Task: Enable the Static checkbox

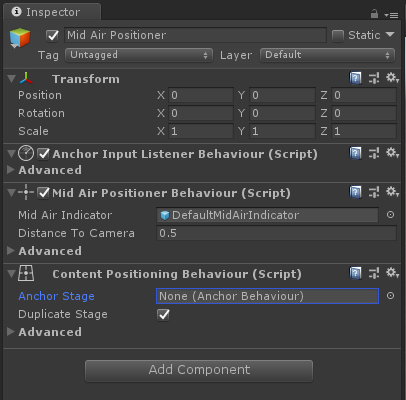Action: (x=338, y=36)
